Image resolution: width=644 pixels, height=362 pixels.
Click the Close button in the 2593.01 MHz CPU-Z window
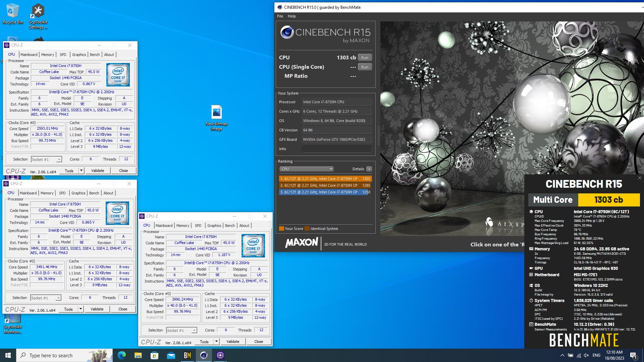click(x=123, y=171)
